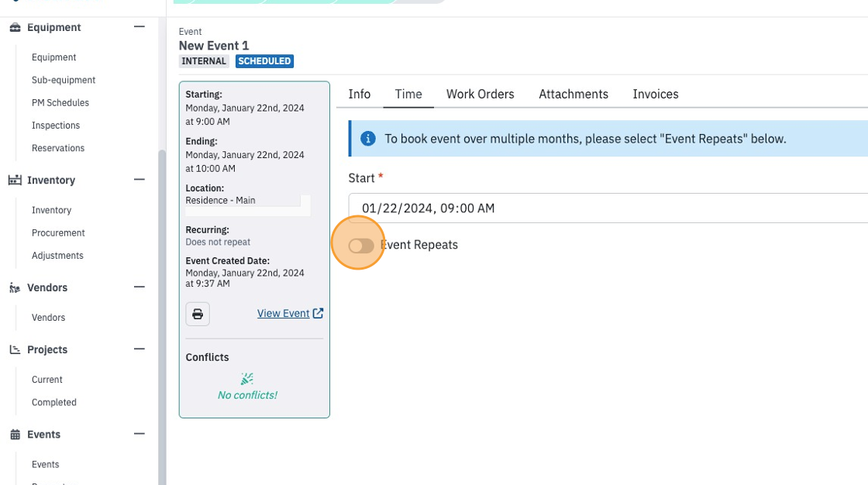Collapse the Vendors section

(x=139, y=287)
